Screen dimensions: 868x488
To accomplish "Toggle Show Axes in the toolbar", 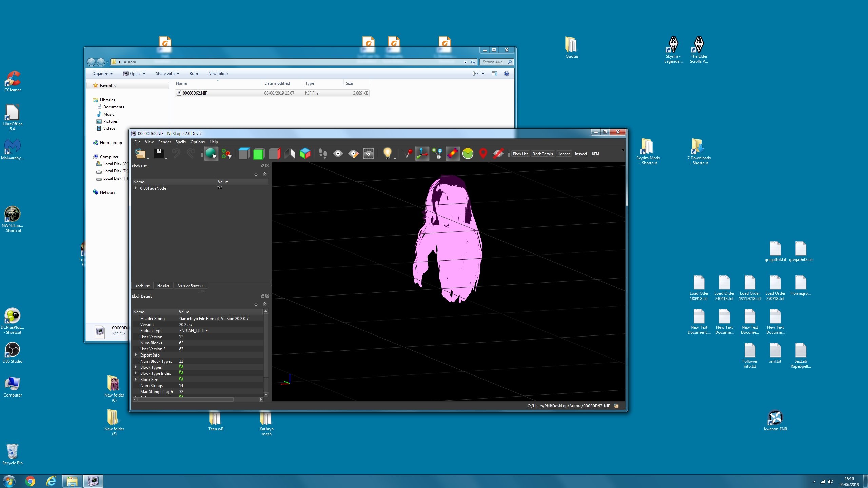I will [422, 154].
